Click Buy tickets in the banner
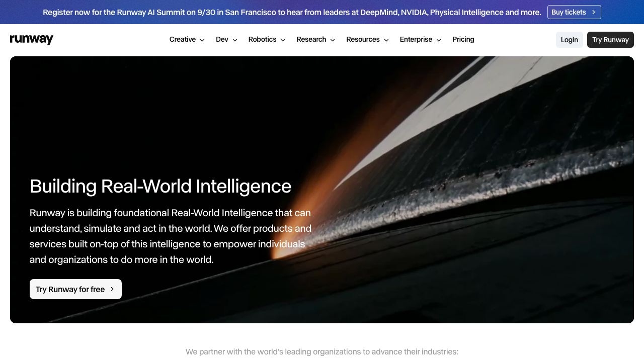This screenshot has height=362, width=644. click(x=574, y=12)
